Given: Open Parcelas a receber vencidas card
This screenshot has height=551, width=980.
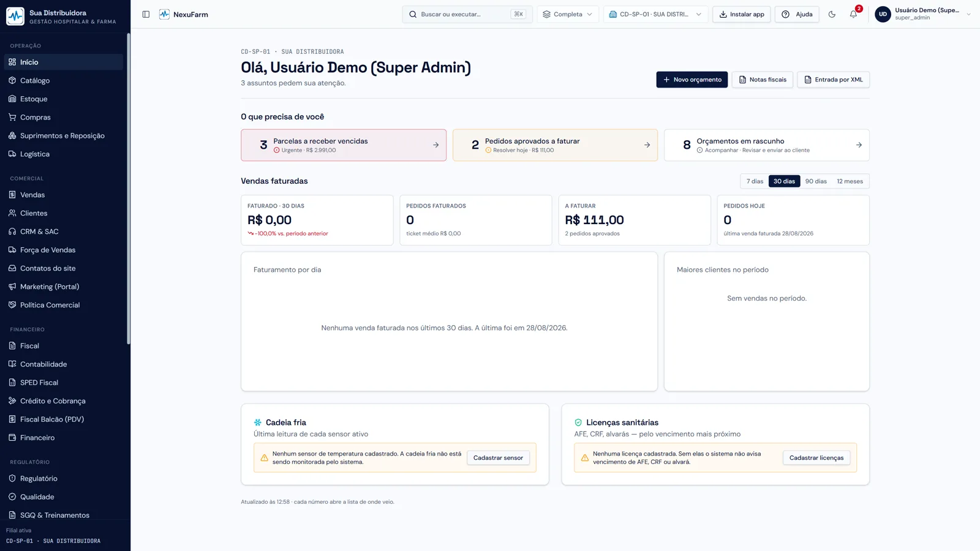Looking at the screenshot, I should click(x=344, y=145).
